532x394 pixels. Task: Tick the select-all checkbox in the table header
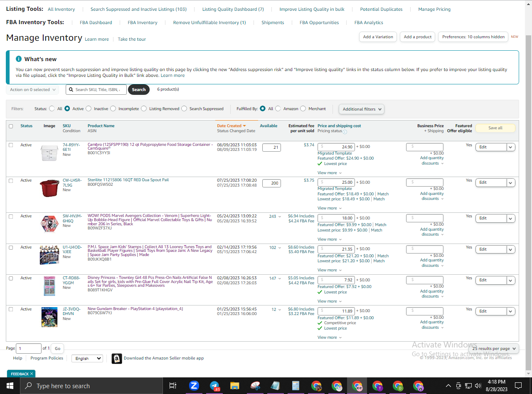pyautogui.click(x=11, y=126)
